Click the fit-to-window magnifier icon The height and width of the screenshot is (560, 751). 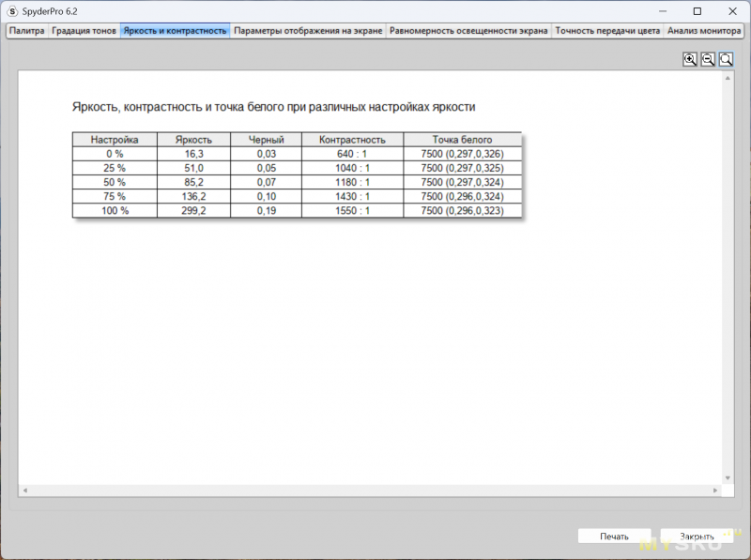pyautogui.click(x=726, y=59)
